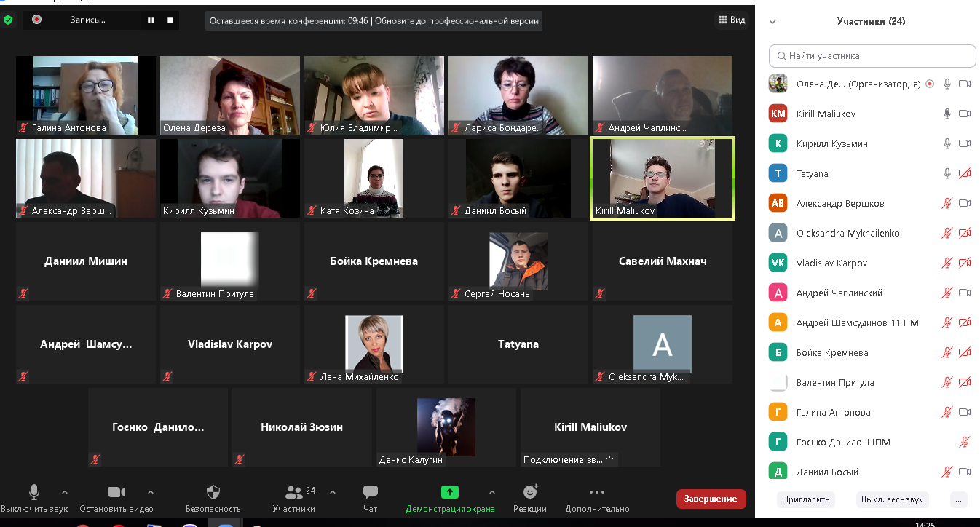The height and width of the screenshot is (527, 980).
Task: Collapse the participants panel with the header chevron
Action: (772, 22)
